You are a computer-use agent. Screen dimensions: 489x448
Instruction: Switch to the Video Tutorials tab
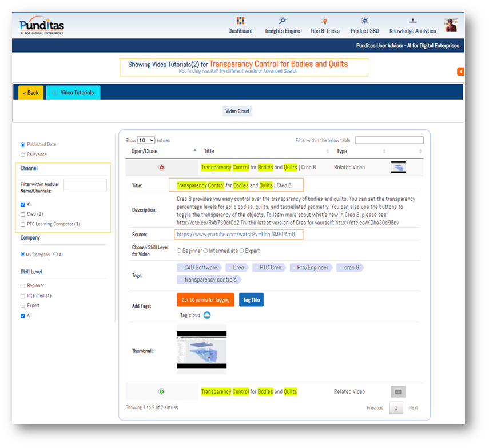[73, 93]
